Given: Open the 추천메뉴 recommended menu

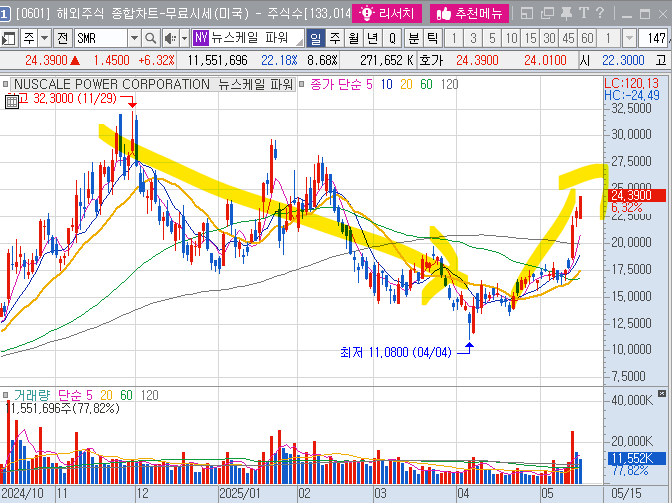Looking at the screenshot, I should tap(469, 14).
